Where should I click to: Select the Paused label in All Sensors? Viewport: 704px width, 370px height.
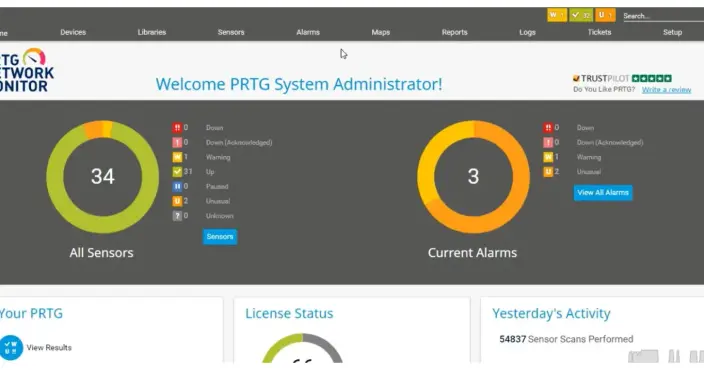(217, 186)
